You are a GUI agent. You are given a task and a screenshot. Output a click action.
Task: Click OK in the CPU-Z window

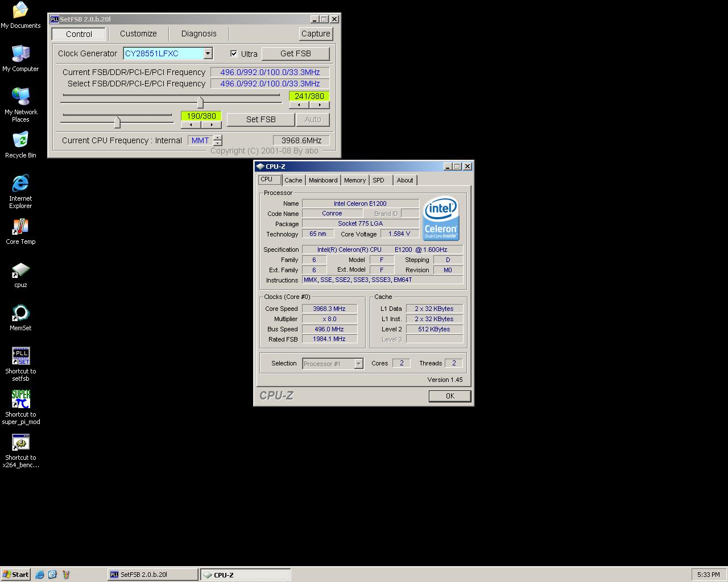tap(450, 396)
